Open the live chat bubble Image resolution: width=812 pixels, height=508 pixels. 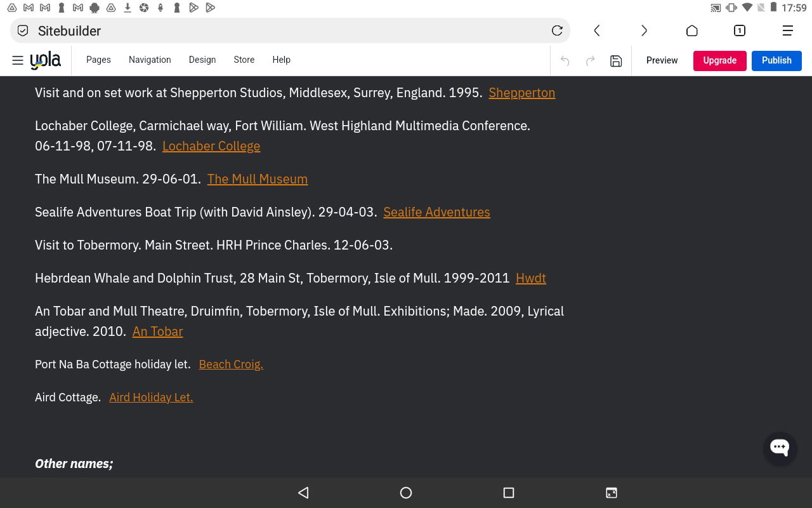pos(780,448)
